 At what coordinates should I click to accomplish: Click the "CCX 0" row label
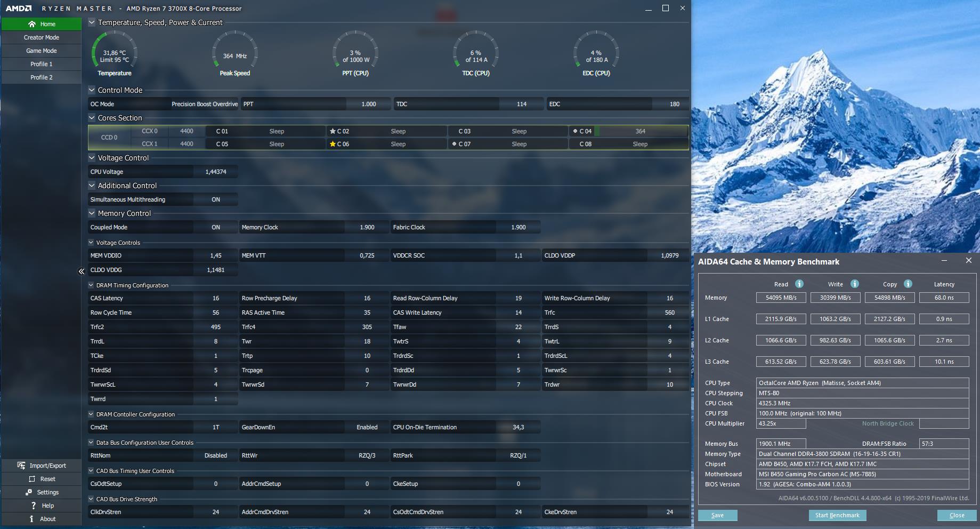(x=150, y=131)
